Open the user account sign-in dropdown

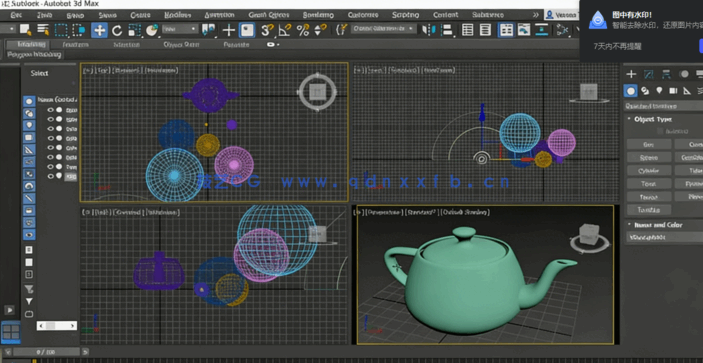click(562, 15)
